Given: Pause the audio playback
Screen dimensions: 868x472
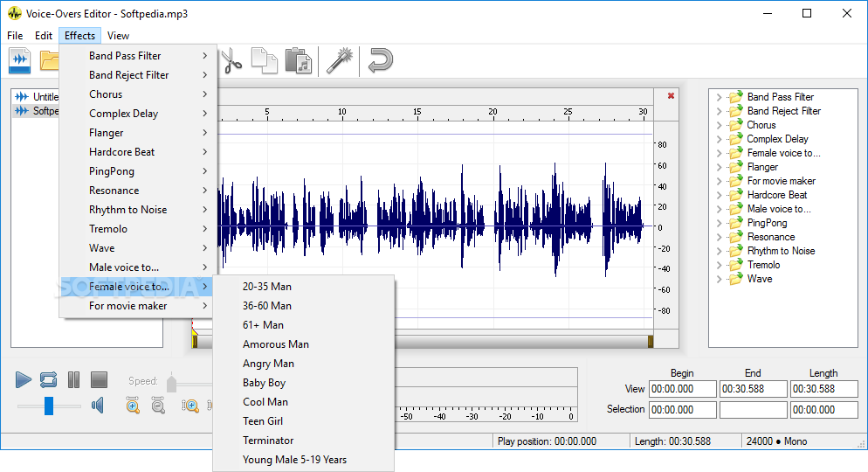Looking at the screenshot, I should click(x=74, y=379).
